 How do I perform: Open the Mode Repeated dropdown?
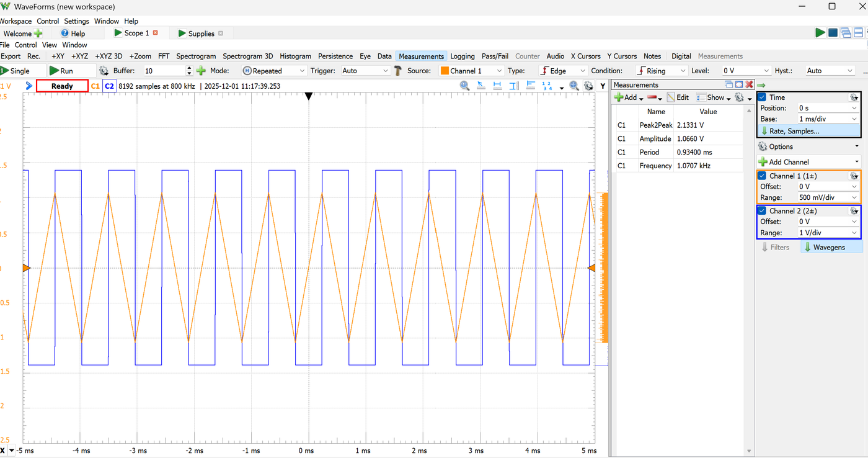click(x=273, y=71)
